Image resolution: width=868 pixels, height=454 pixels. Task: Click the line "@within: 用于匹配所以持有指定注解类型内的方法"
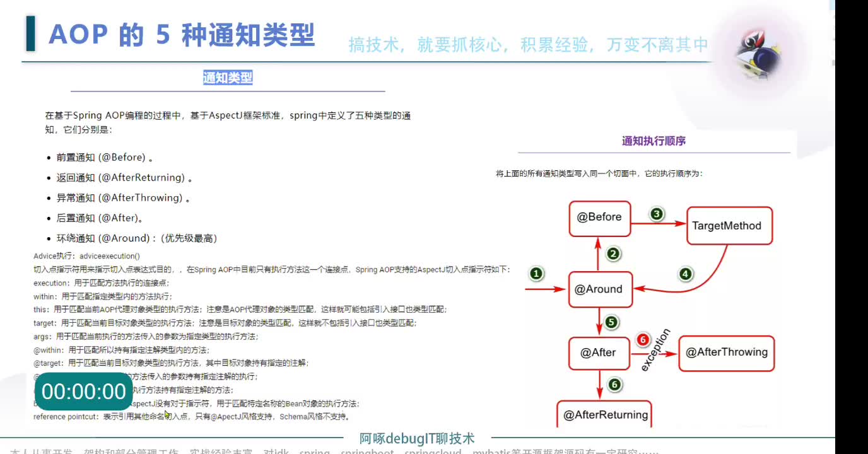120,350
